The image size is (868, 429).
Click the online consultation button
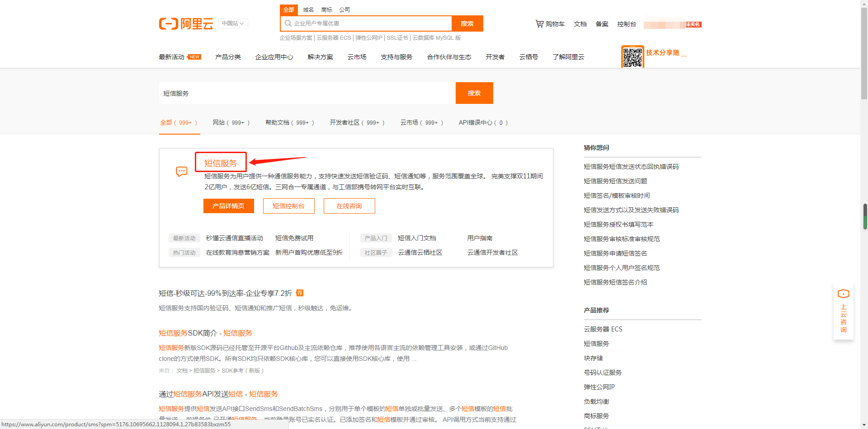click(x=349, y=206)
